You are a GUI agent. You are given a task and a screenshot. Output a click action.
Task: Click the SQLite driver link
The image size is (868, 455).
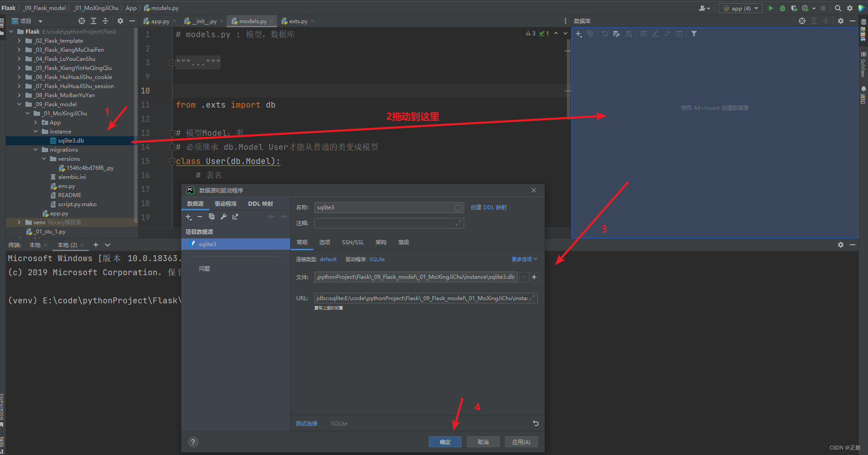[x=377, y=259]
